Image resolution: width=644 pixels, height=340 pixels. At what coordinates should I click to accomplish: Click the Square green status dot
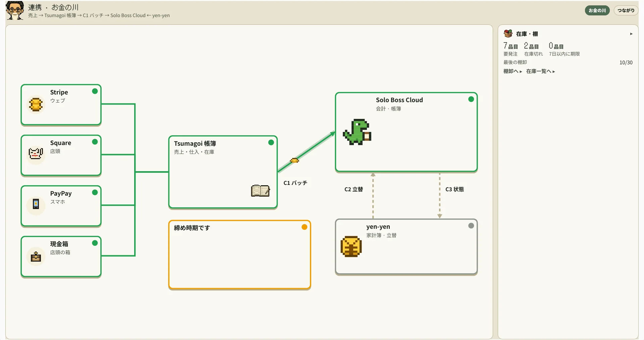pyautogui.click(x=95, y=142)
